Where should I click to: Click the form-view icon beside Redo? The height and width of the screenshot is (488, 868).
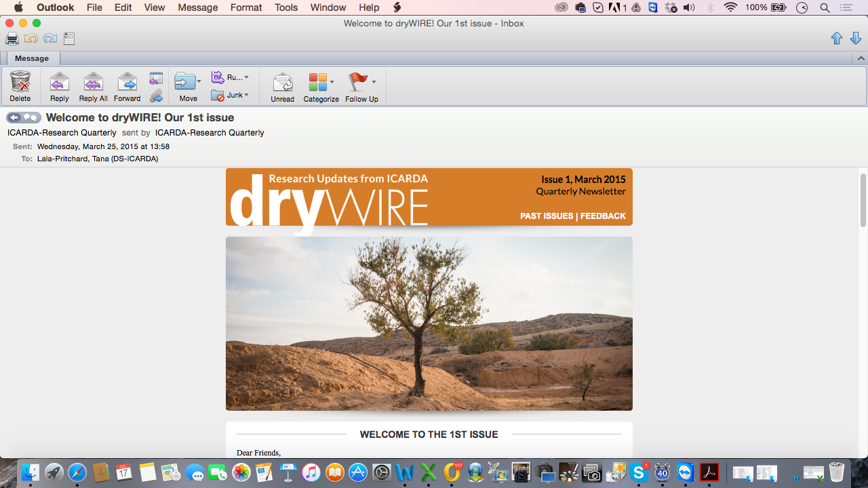(69, 39)
